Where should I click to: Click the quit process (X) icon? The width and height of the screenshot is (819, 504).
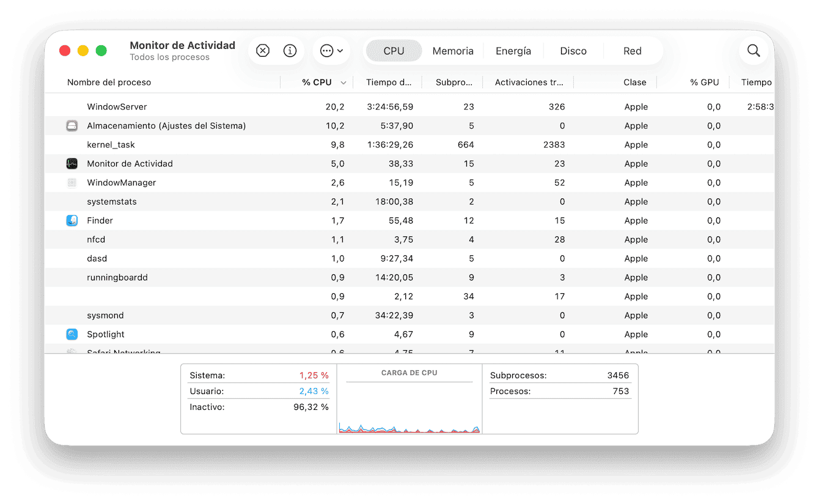pos(263,51)
